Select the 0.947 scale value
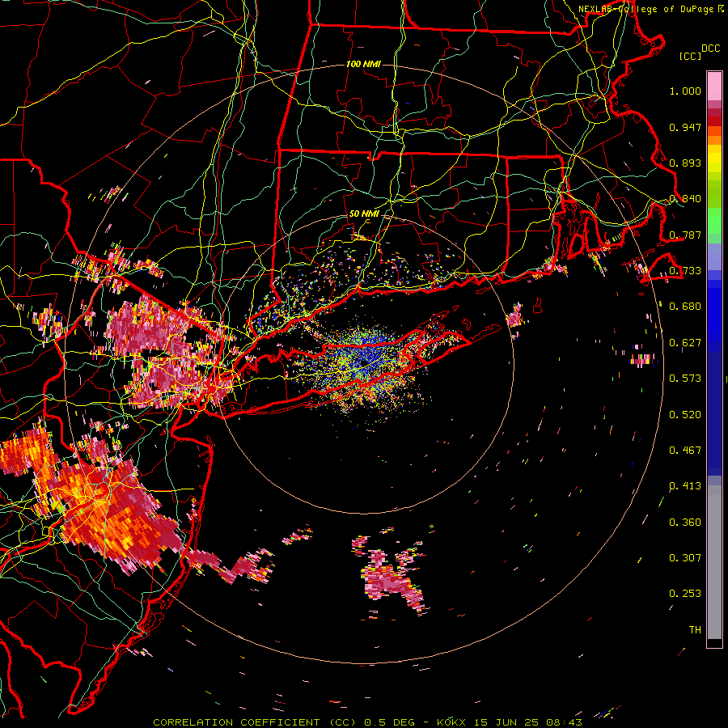This screenshot has height=728, width=728. [x=685, y=127]
